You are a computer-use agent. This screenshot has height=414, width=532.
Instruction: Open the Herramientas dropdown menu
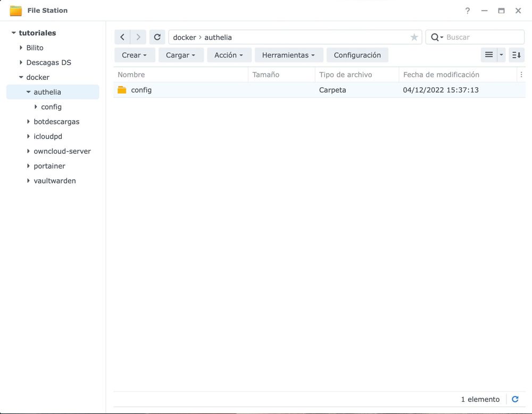coord(289,54)
